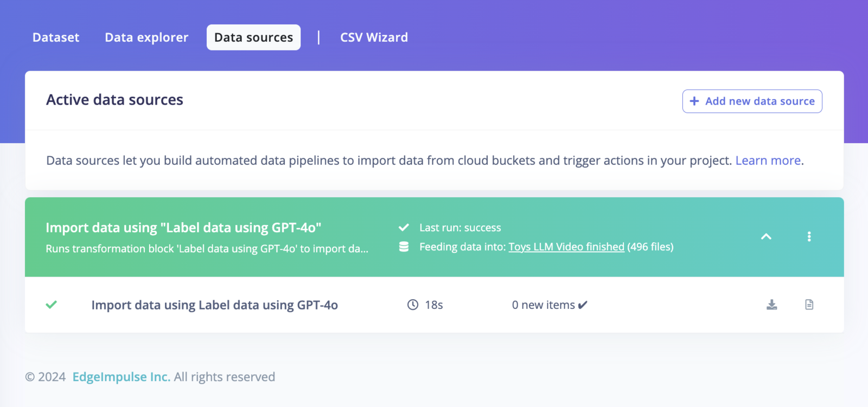This screenshot has width=868, height=407.
Task: Click the checkmark next to 0 new items
Action: coord(583,305)
